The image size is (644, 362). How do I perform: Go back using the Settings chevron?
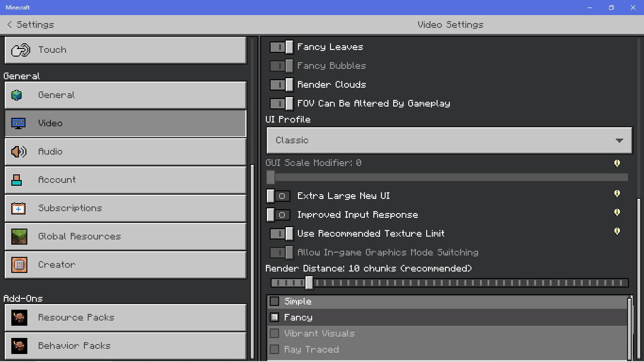(x=9, y=25)
